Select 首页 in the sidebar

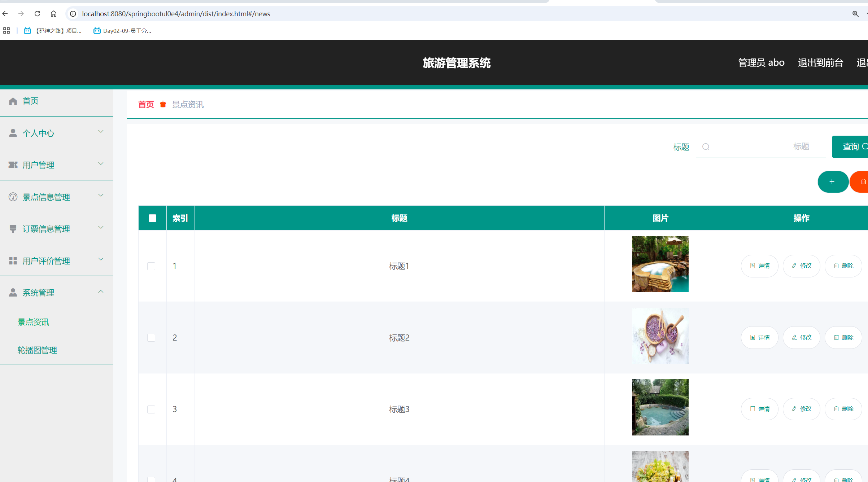(x=30, y=101)
